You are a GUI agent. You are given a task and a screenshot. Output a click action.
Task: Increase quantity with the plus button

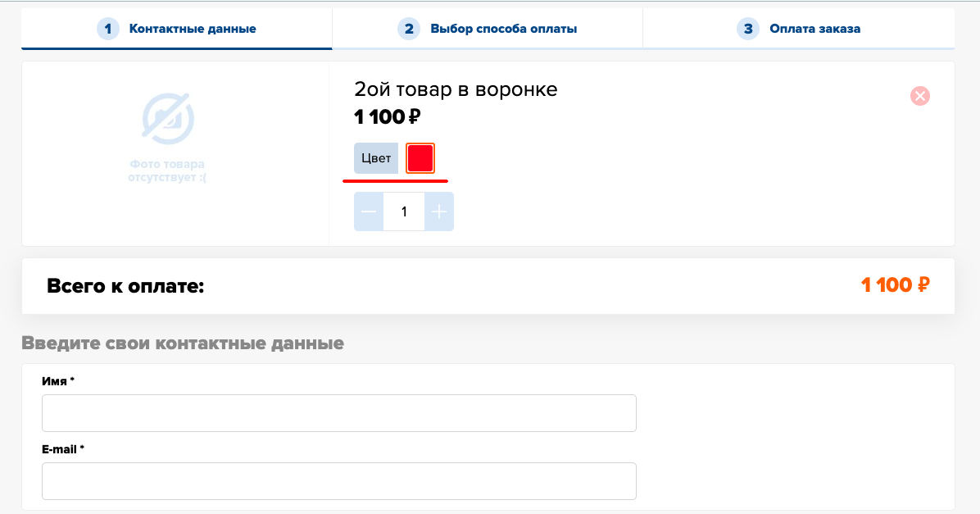[439, 212]
